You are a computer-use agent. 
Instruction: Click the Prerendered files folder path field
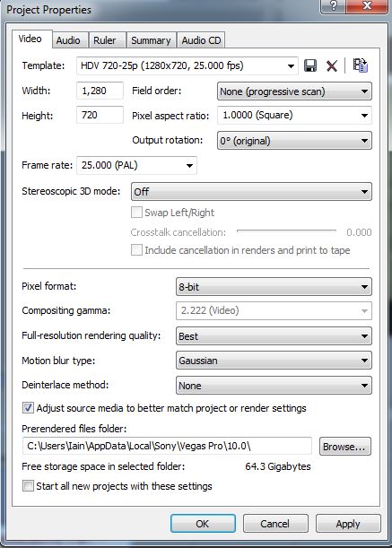tap(167, 446)
